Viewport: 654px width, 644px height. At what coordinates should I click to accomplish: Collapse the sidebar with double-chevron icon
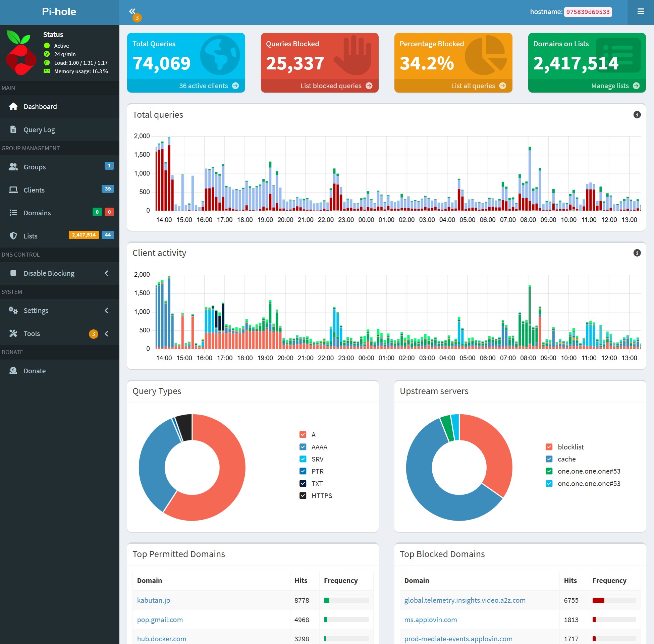click(x=132, y=11)
